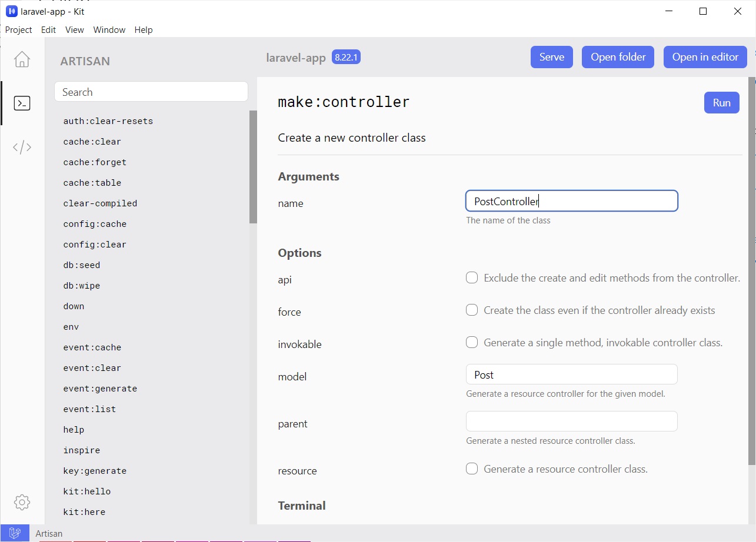Viewport: 756px width, 542px height.
Task: Click the name argument input field
Action: coord(572,201)
